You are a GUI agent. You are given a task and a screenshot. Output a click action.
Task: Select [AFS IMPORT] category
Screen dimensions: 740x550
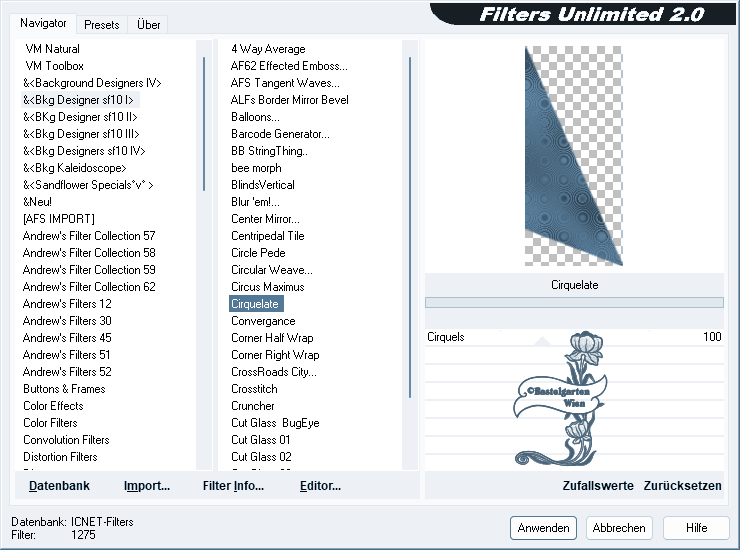(59, 219)
